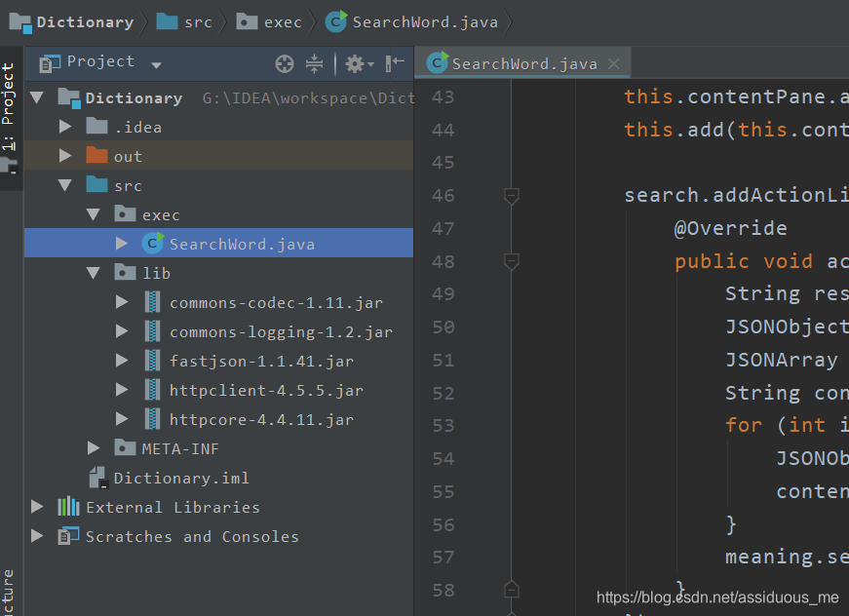The height and width of the screenshot is (616, 849).
Task: Click Dictionary in the breadcrumb bar
Action: (x=71, y=22)
